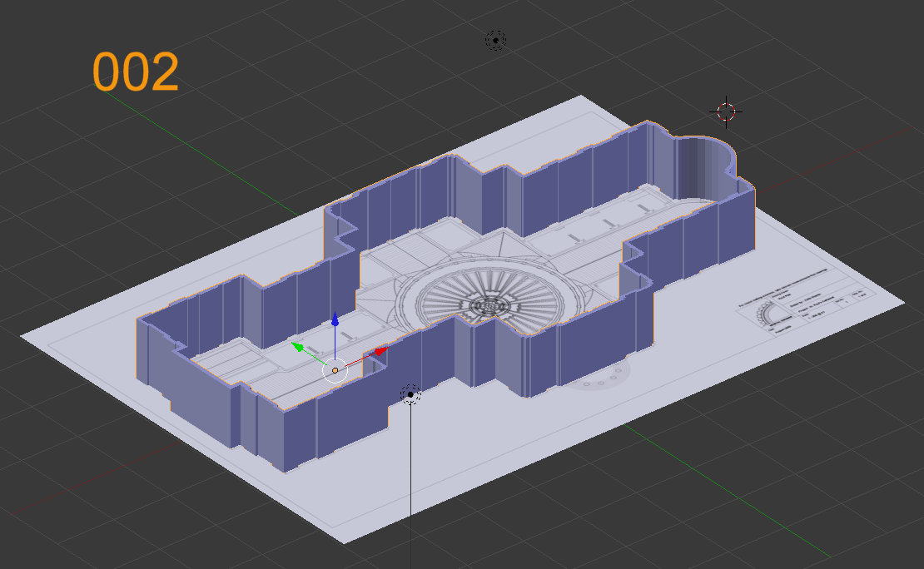Image resolution: width=924 pixels, height=569 pixels.
Task: Select the lamp object without a drop line
Action: coord(495,41)
